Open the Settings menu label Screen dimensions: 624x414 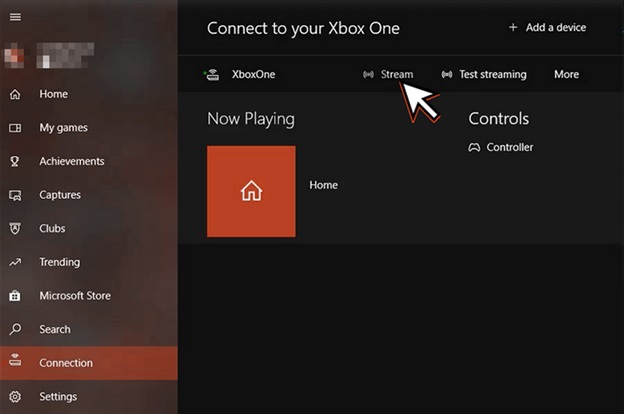coord(58,397)
